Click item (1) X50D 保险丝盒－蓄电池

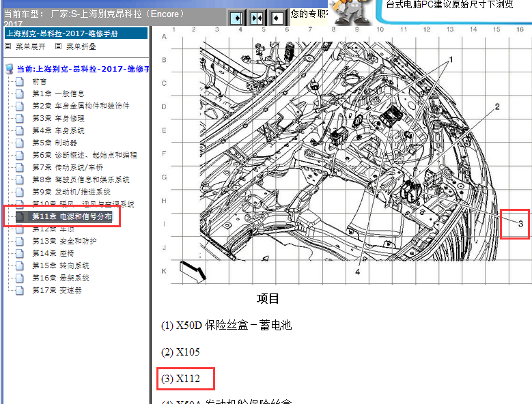point(226,326)
